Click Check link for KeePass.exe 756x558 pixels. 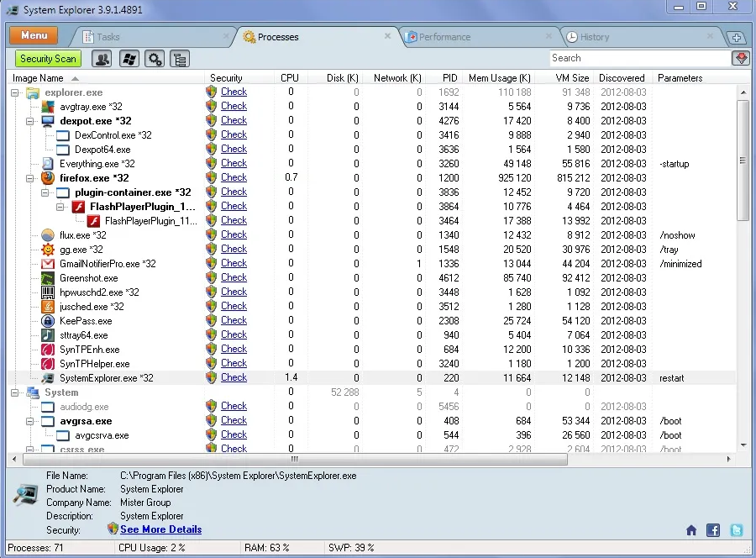234,320
